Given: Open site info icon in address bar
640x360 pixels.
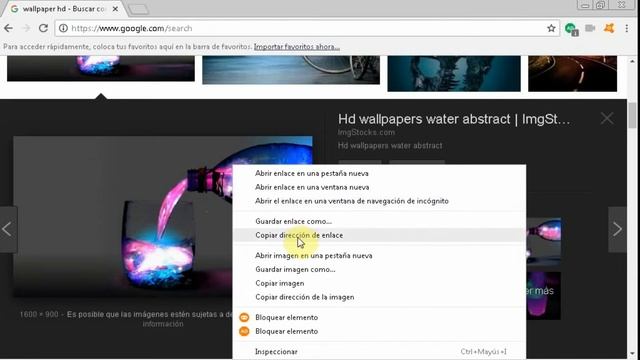Looking at the screenshot, I should (x=63, y=28).
